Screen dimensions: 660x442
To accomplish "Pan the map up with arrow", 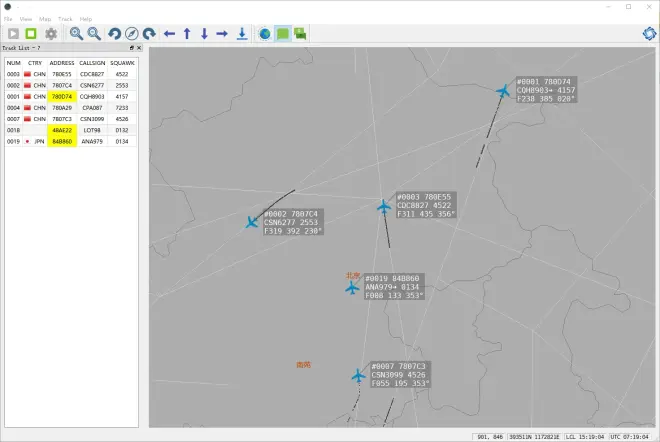I will click(x=187, y=33).
